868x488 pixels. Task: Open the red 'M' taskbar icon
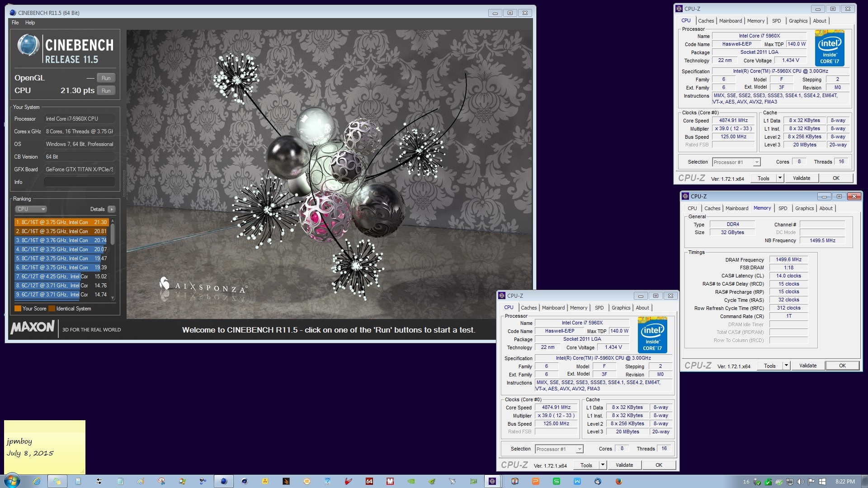pyautogui.click(x=390, y=481)
